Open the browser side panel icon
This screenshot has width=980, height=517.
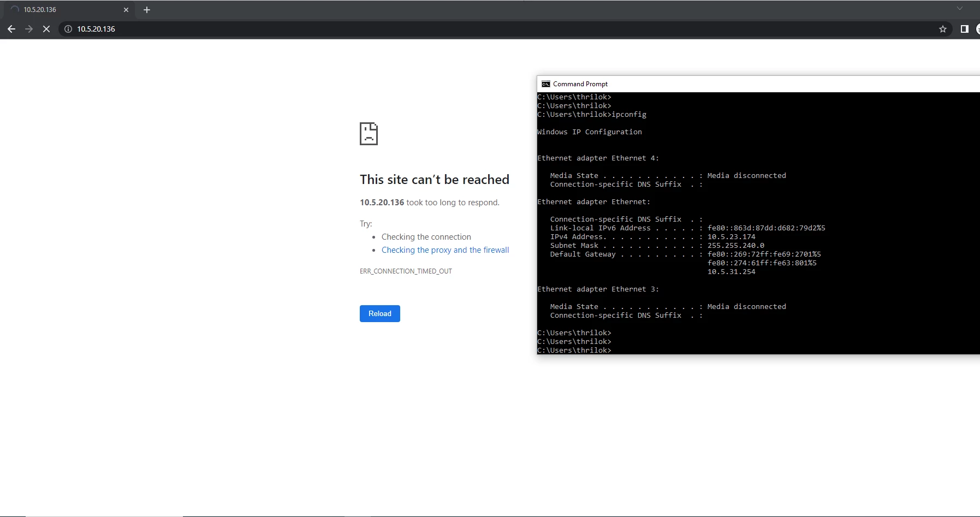tap(964, 29)
